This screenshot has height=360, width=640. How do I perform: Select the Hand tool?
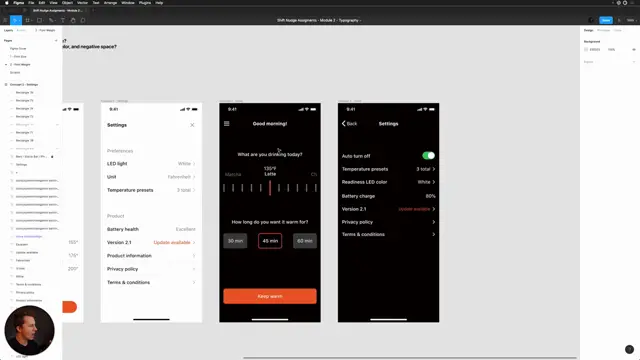pos(73,20)
